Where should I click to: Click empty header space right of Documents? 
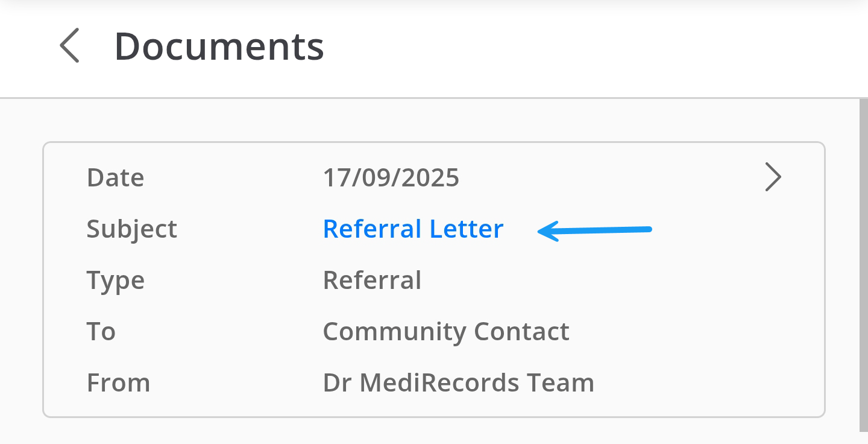pos(573,46)
